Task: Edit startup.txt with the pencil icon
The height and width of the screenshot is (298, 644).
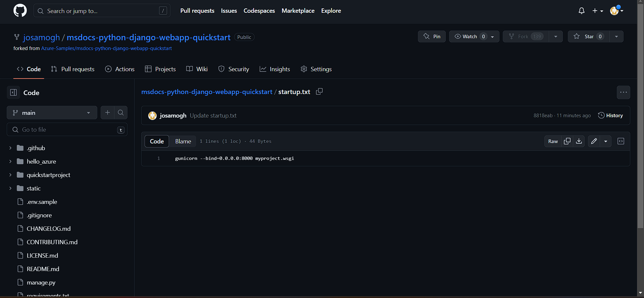Action: [594, 141]
